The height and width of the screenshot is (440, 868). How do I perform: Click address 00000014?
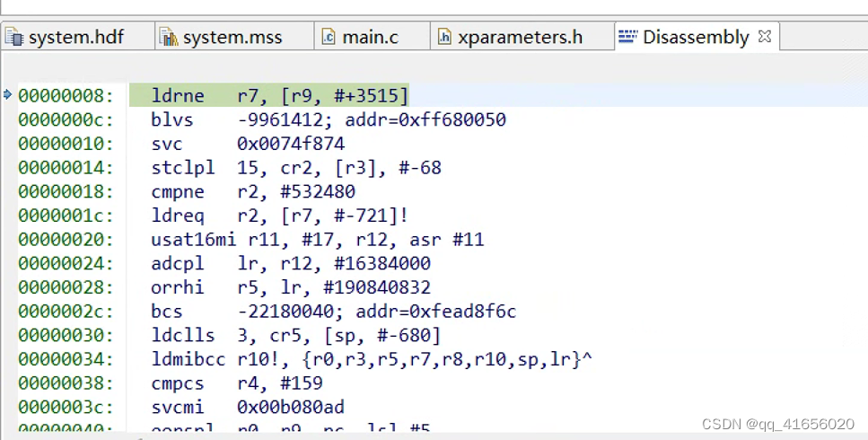tap(66, 168)
